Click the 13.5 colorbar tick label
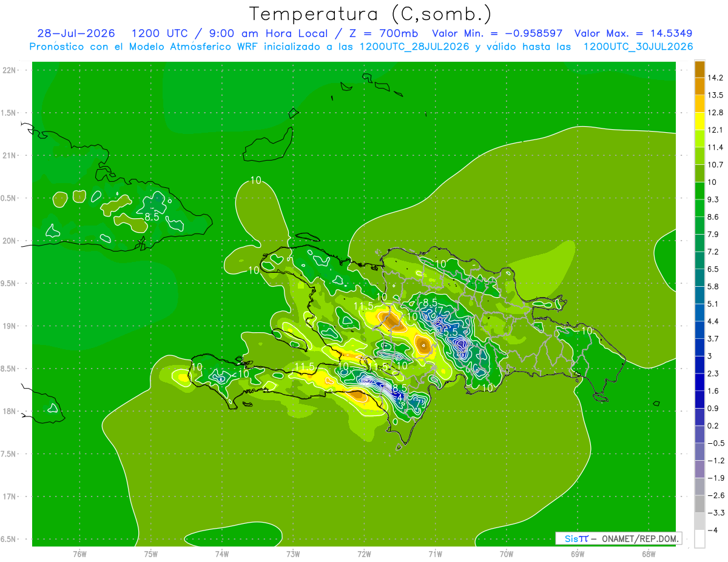 [716, 95]
